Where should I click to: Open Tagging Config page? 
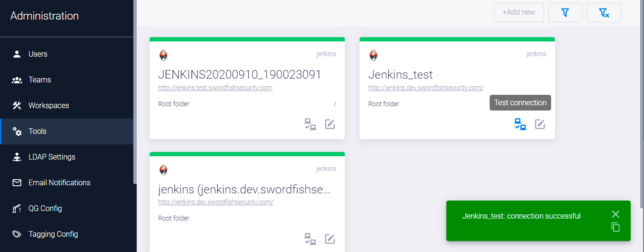53,234
